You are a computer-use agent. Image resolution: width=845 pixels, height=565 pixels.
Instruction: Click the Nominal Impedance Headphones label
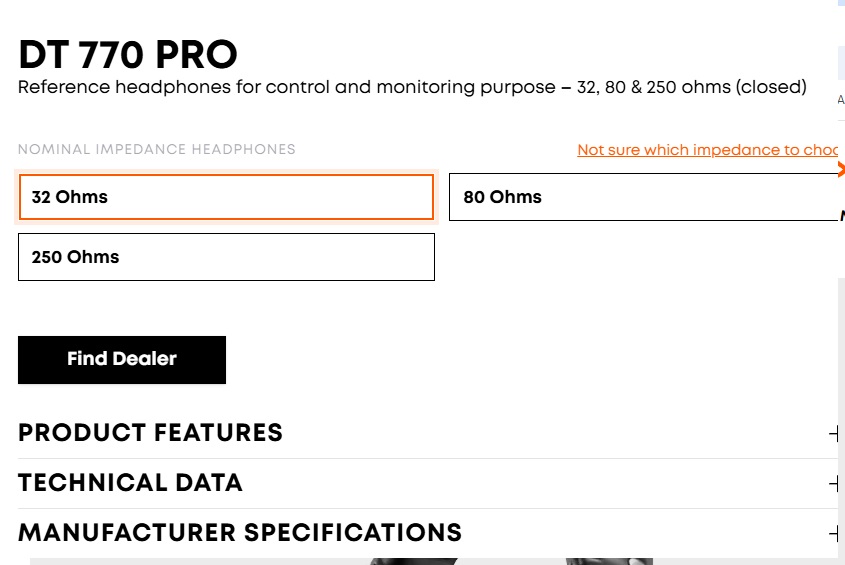[157, 150]
